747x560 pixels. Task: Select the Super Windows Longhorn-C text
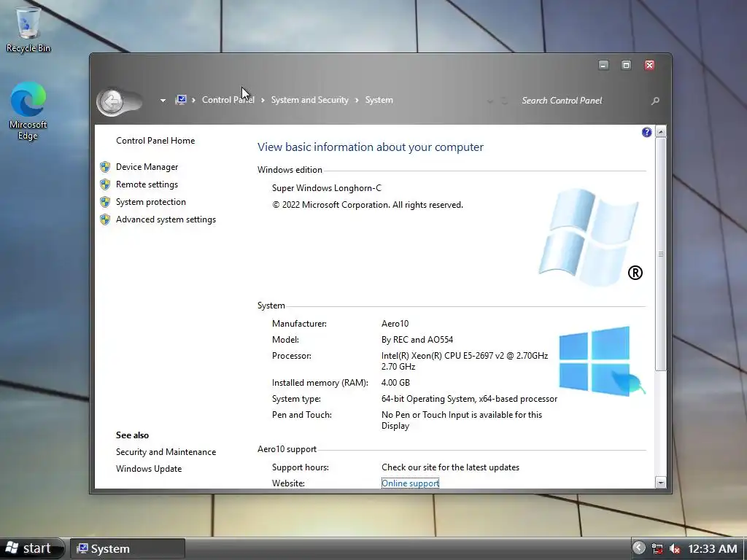pos(326,188)
